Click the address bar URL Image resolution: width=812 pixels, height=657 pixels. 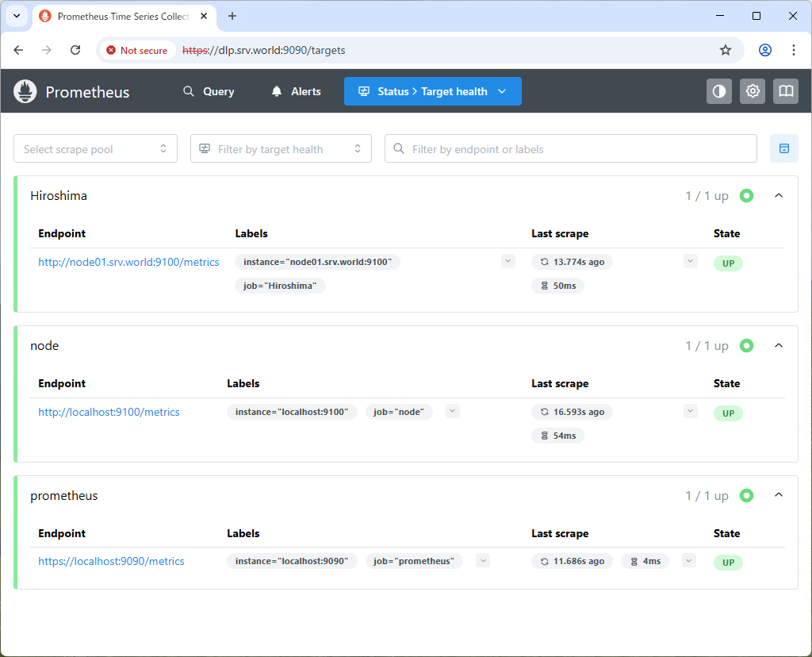click(x=263, y=50)
